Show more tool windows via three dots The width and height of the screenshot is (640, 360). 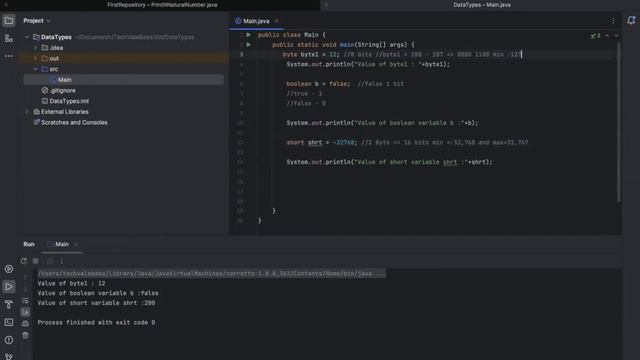coord(9,56)
